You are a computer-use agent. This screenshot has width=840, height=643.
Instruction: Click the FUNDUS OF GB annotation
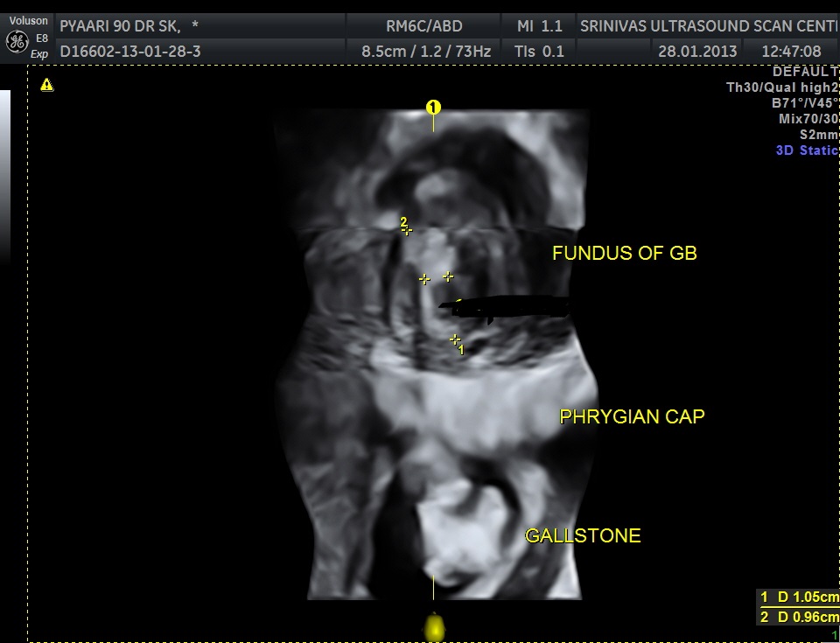(x=624, y=254)
